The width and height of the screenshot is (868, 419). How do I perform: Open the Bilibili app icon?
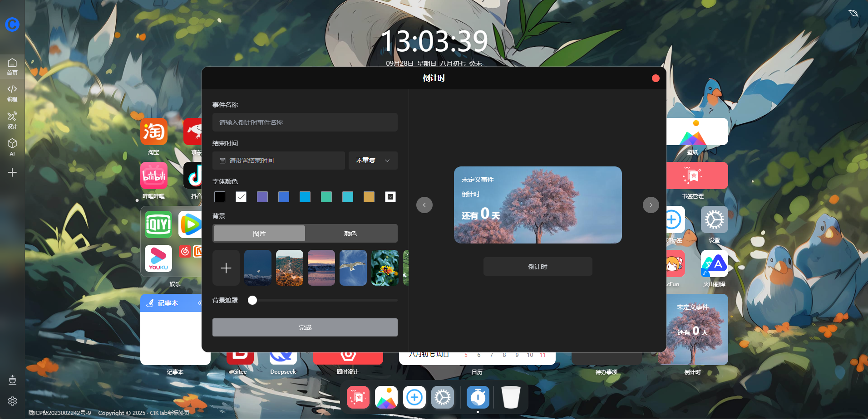coord(154,175)
